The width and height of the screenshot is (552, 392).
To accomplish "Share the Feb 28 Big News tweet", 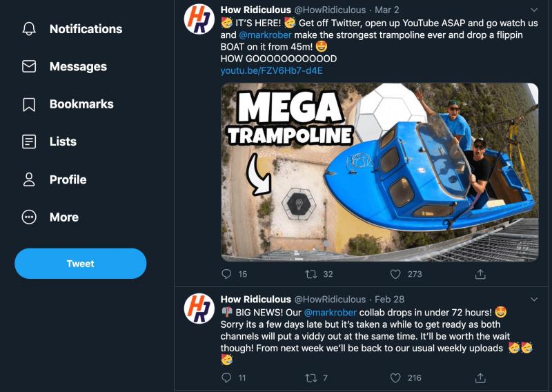I will pos(480,378).
